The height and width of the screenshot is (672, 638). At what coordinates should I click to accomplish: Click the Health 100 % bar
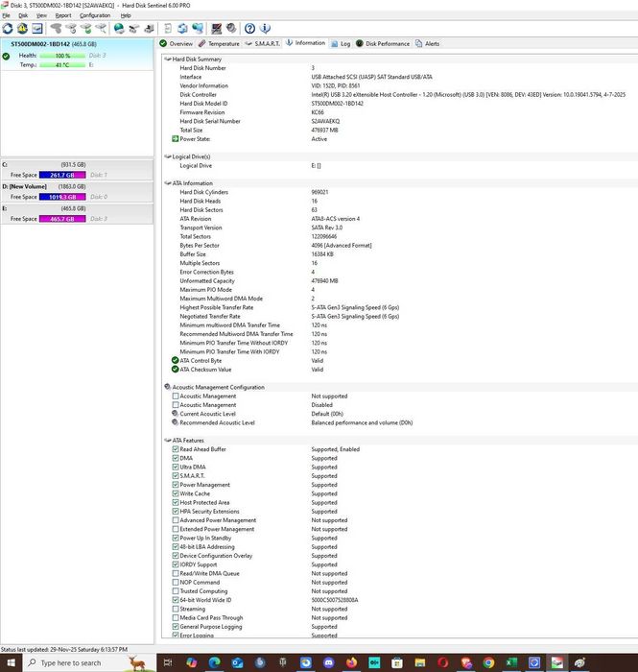(62, 56)
